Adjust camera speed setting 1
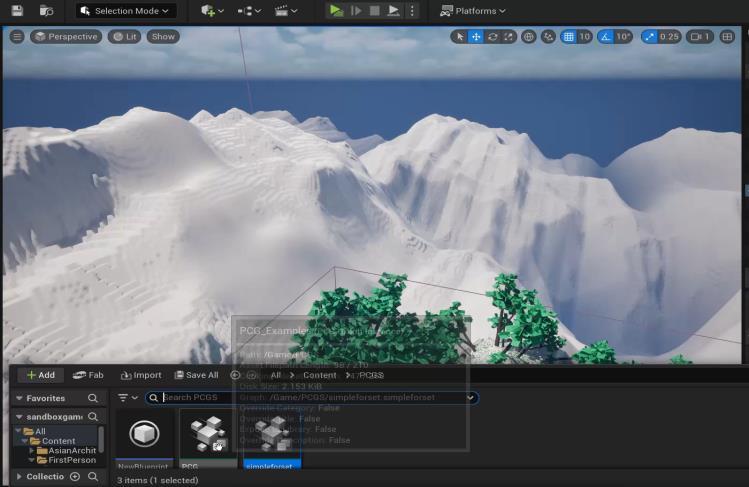 [700, 37]
